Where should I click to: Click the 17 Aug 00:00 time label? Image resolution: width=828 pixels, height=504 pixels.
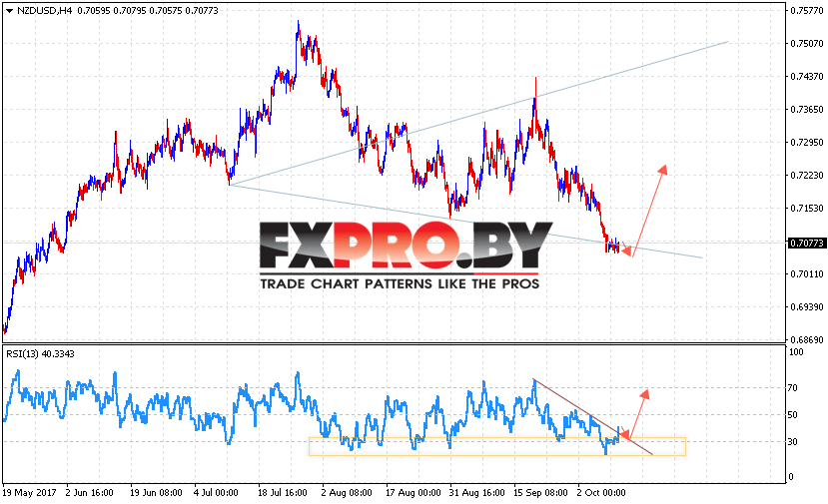413,493
